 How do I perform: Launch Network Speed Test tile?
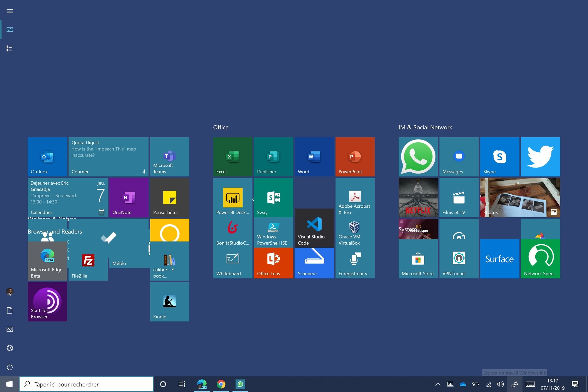click(540, 259)
